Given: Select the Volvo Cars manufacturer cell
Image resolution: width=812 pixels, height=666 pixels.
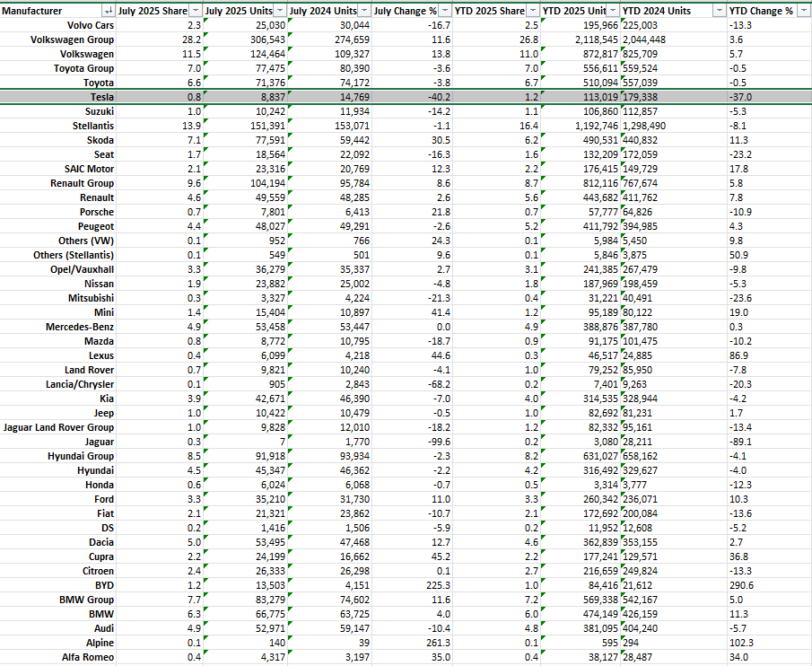Looking at the screenshot, I should [58, 25].
